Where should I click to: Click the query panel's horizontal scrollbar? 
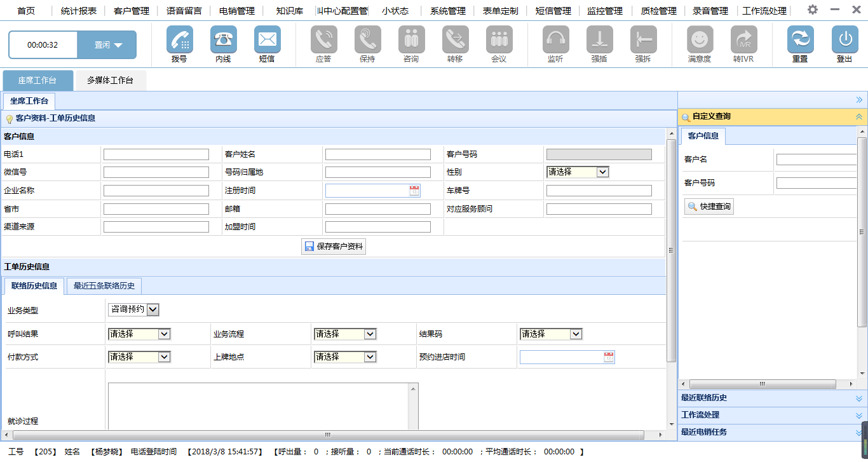click(761, 384)
